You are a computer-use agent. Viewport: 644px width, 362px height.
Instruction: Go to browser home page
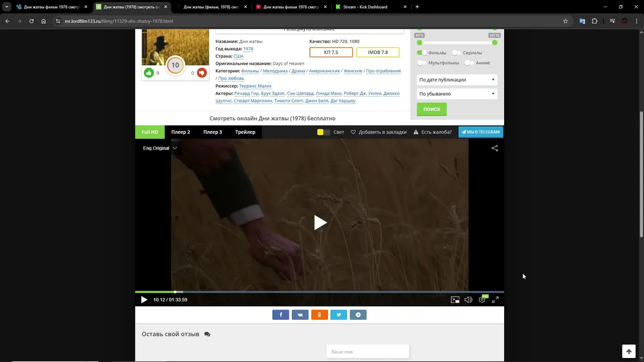click(44, 21)
